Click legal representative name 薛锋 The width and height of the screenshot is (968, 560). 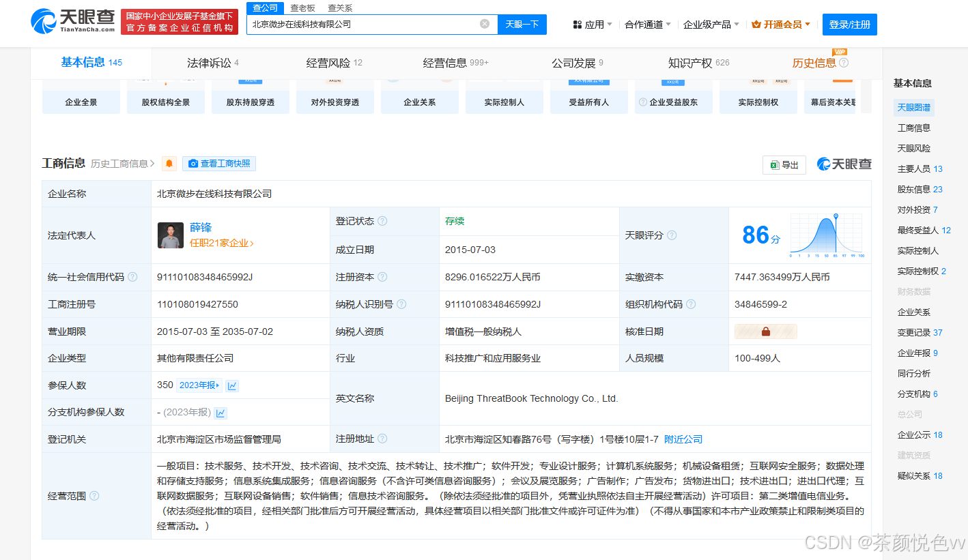tap(201, 228)
